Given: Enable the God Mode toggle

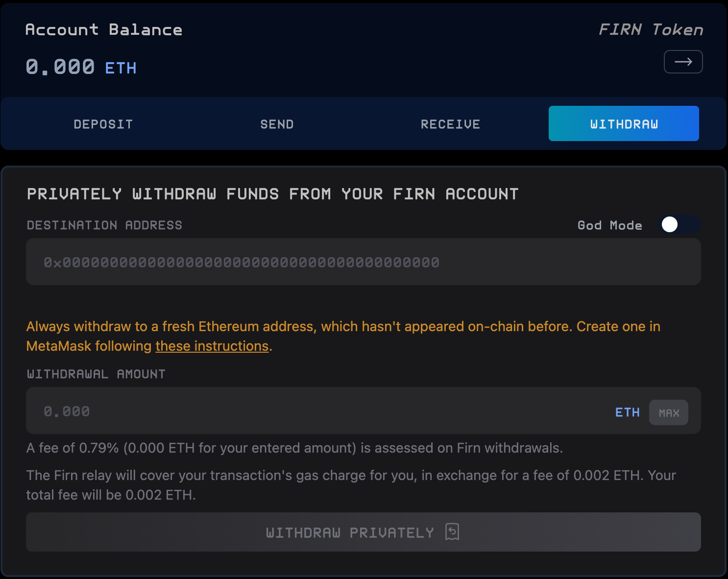Looking at the screenshot, I should 679,224.
